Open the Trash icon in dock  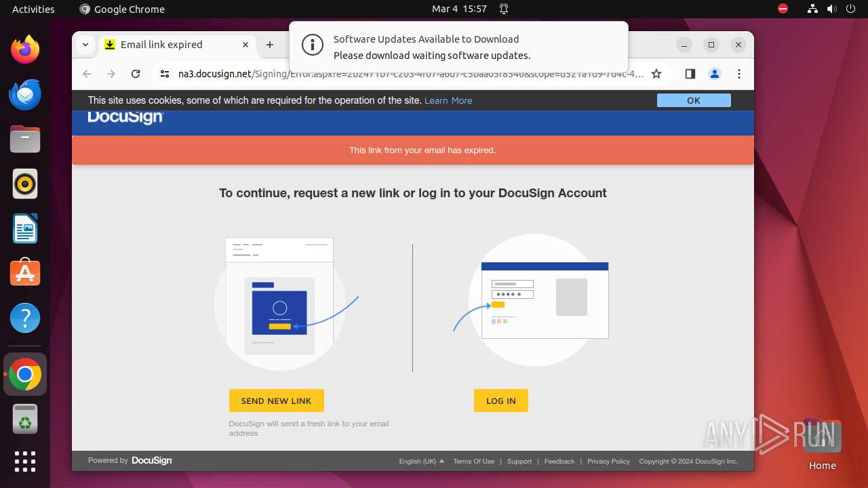point(25,419)
